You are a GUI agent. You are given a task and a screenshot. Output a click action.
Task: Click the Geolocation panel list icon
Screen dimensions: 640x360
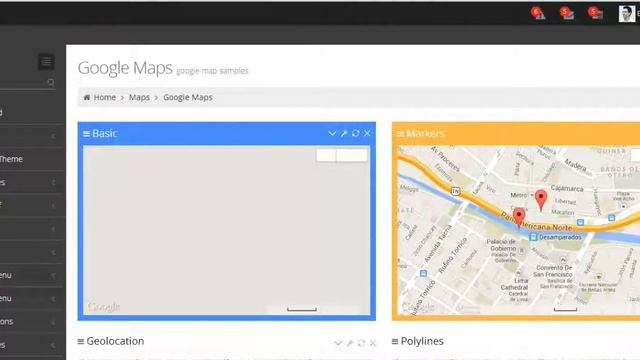click(x=80, y=341)
